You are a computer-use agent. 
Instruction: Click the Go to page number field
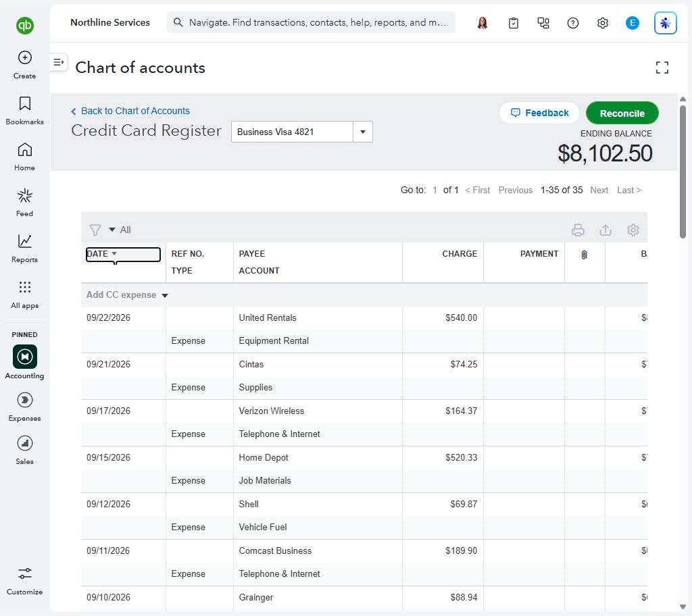click(x=435, y=190)
